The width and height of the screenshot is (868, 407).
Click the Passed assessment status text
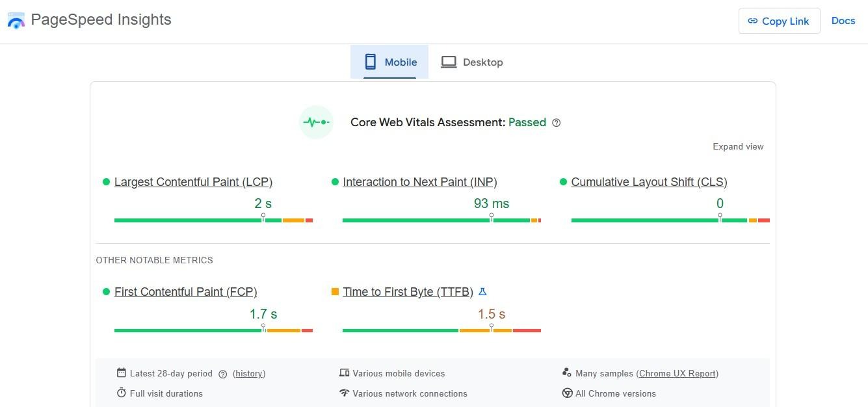pos(527,122)
